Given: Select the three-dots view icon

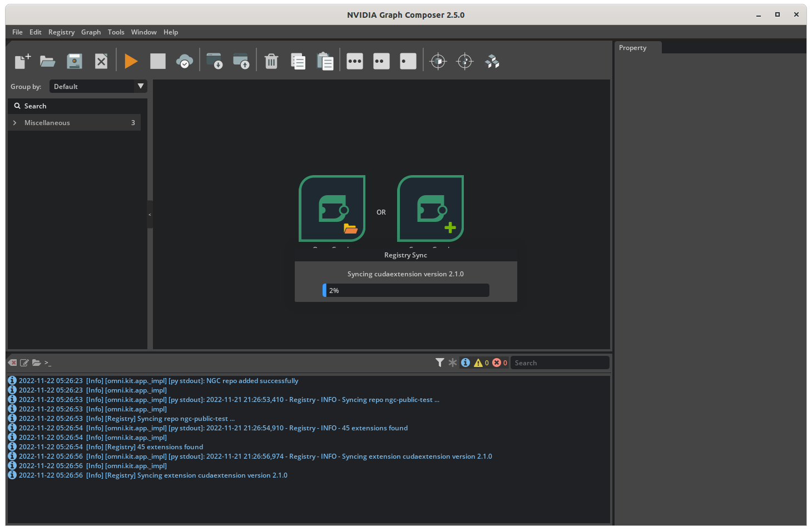Looking at the screenshot, I should [x=355, y=61].
